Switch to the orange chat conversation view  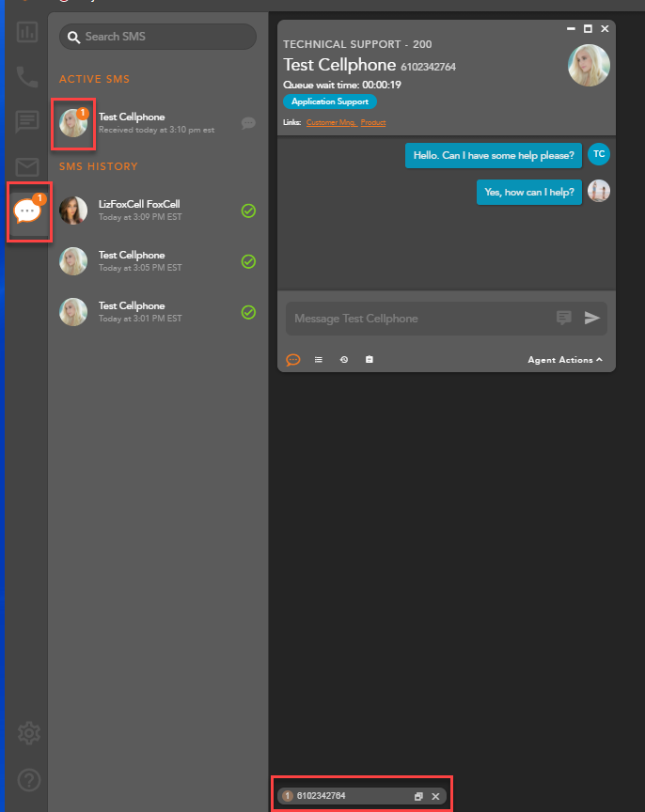[x=293, y=360]
